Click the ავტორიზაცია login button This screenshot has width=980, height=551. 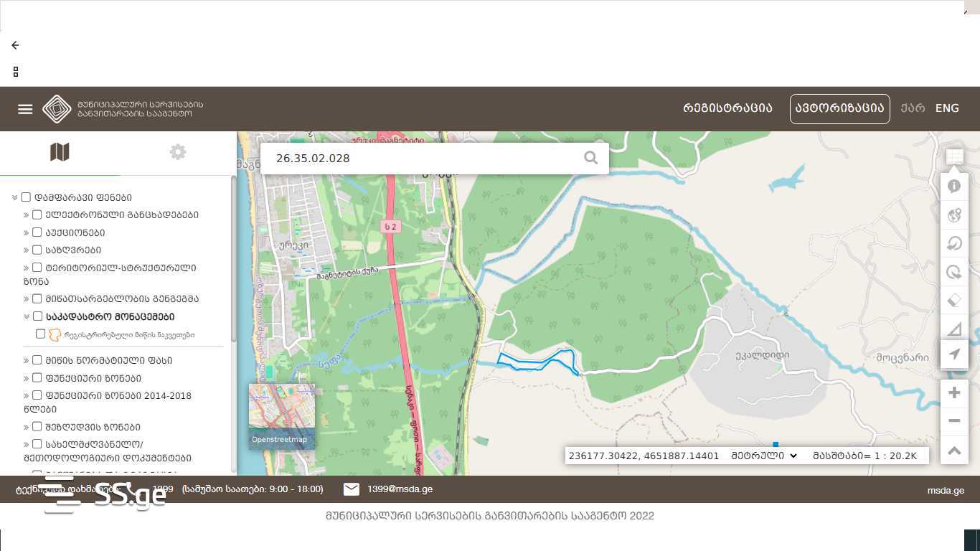pos(839,108)
